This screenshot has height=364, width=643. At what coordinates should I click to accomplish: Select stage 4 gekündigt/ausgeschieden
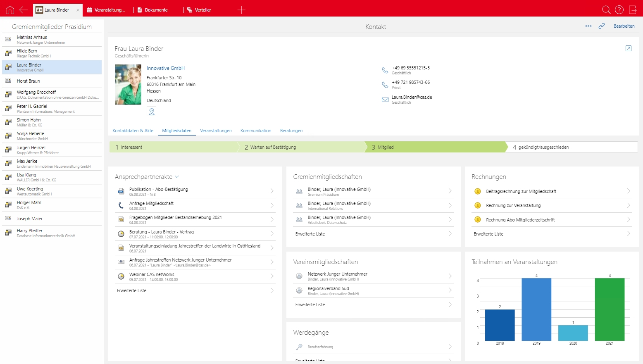point(572,147)
